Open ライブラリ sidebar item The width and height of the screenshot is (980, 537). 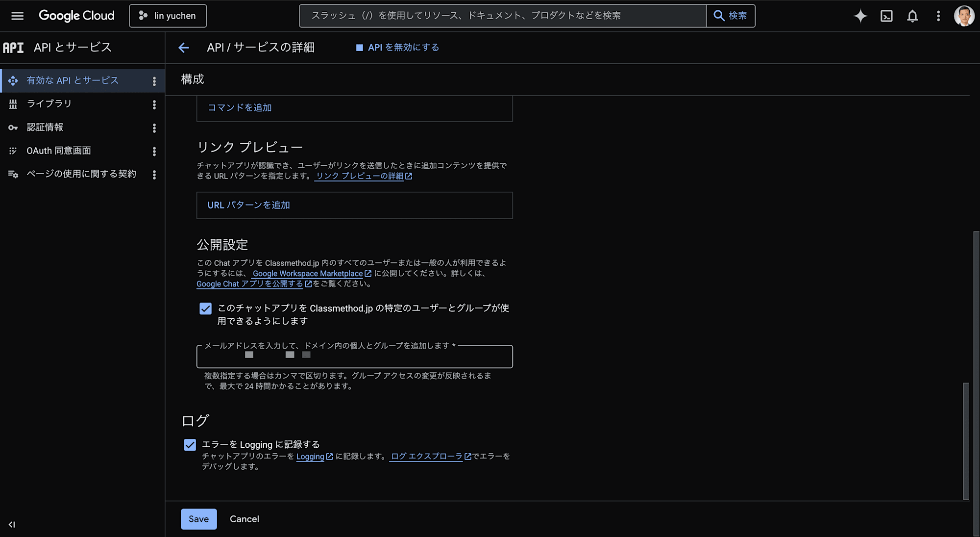(49, 104)
